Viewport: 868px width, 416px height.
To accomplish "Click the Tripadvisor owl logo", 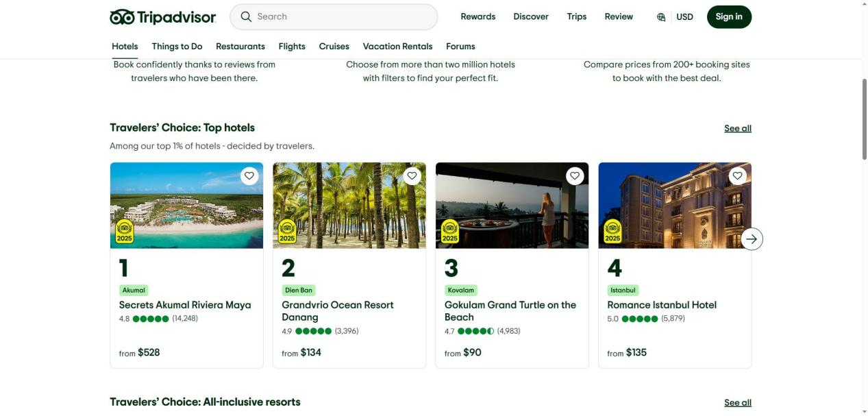I will pos(123,17).
